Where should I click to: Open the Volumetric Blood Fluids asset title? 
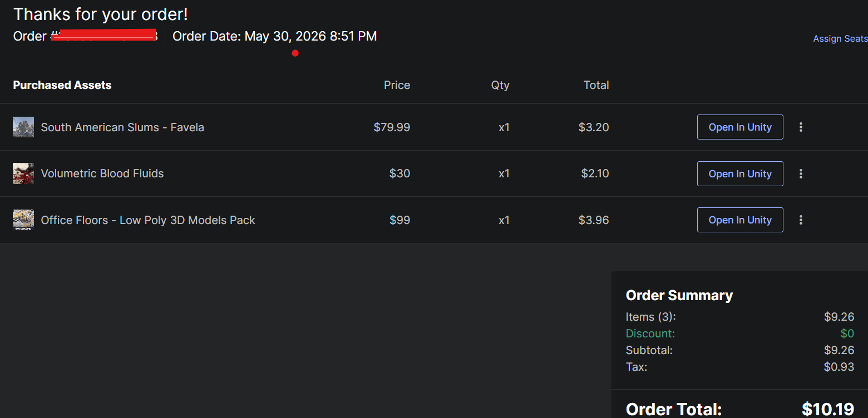tap(102, 173)
